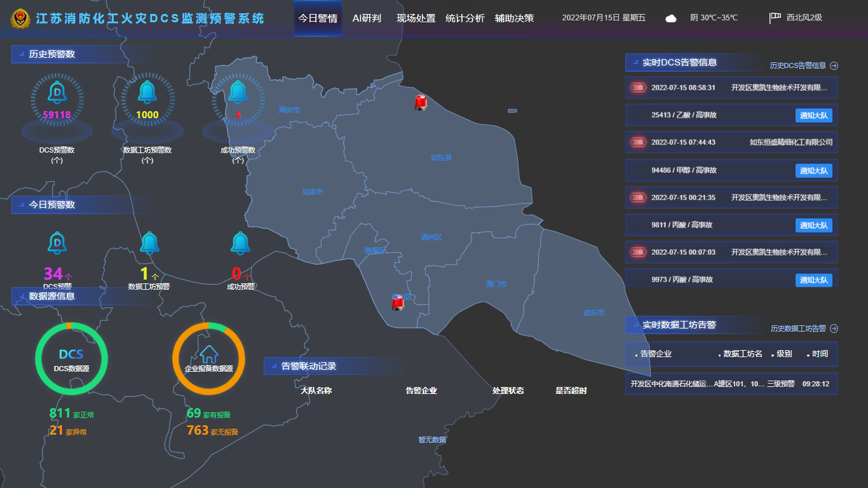Go to the 现场处置 tab

[x=416, y=18]
